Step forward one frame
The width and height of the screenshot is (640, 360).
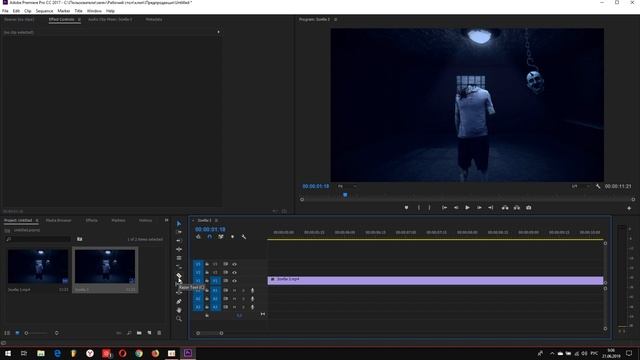coord(479,208)
